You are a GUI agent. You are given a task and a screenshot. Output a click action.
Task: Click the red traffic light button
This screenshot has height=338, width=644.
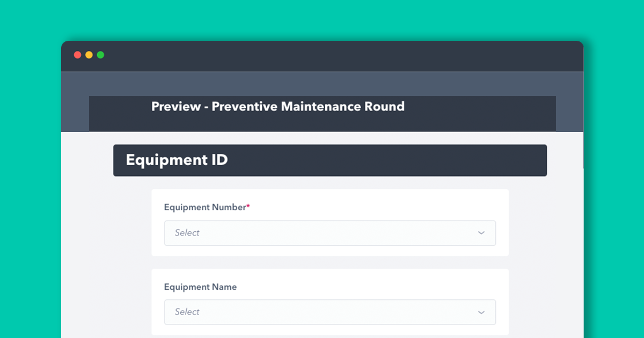pos(78,55)
